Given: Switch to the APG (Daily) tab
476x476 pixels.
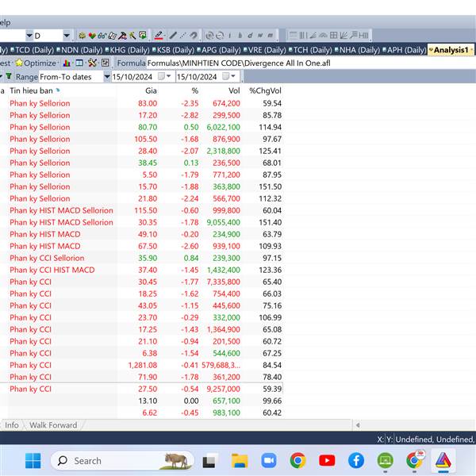Looking at the screenshot, I should (219, 50).
